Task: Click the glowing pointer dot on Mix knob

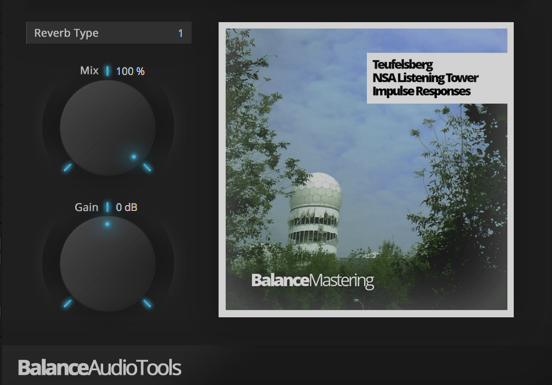Action: 134,157
